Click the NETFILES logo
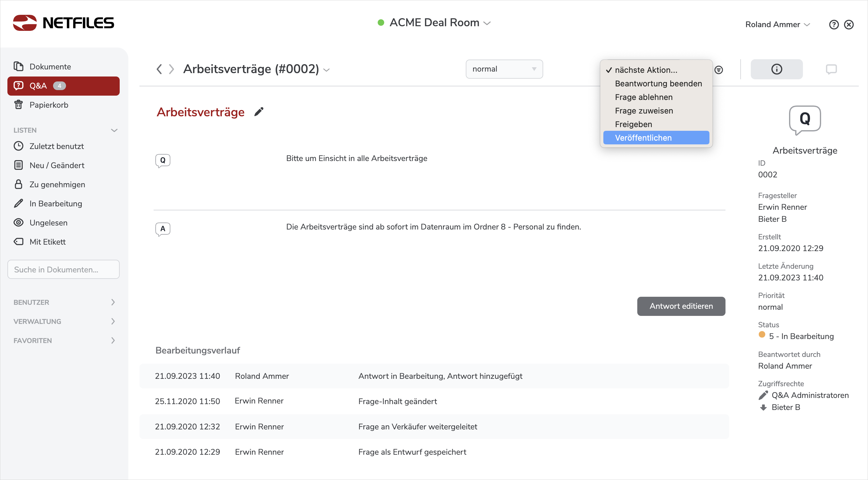868x480 pixels. pos(63,23)
